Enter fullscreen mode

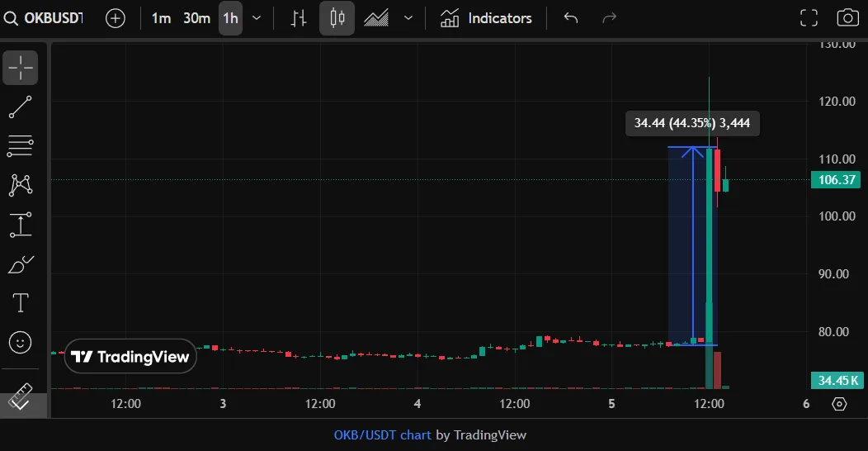click(809, 18)
